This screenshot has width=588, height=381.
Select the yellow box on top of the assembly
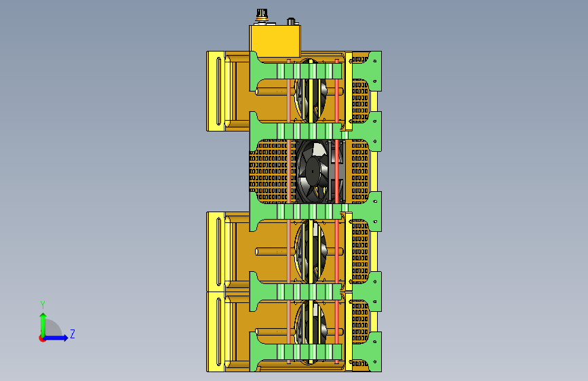(275, 41)
